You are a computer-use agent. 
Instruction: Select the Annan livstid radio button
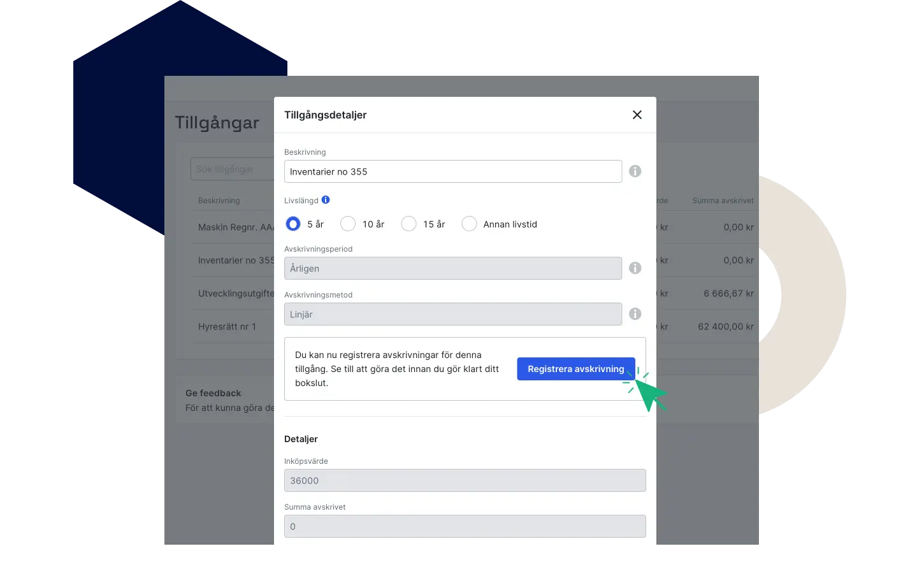pyautogui.click(x=469, y=224)
